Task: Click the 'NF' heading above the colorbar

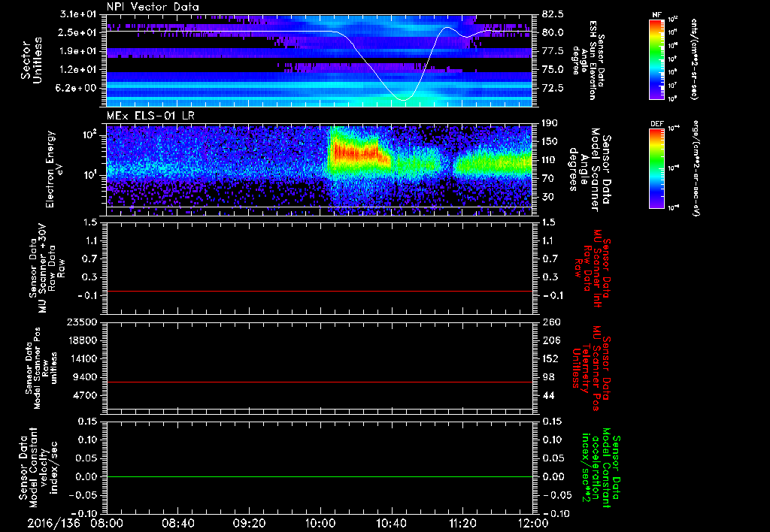Action: click(656, 15)
